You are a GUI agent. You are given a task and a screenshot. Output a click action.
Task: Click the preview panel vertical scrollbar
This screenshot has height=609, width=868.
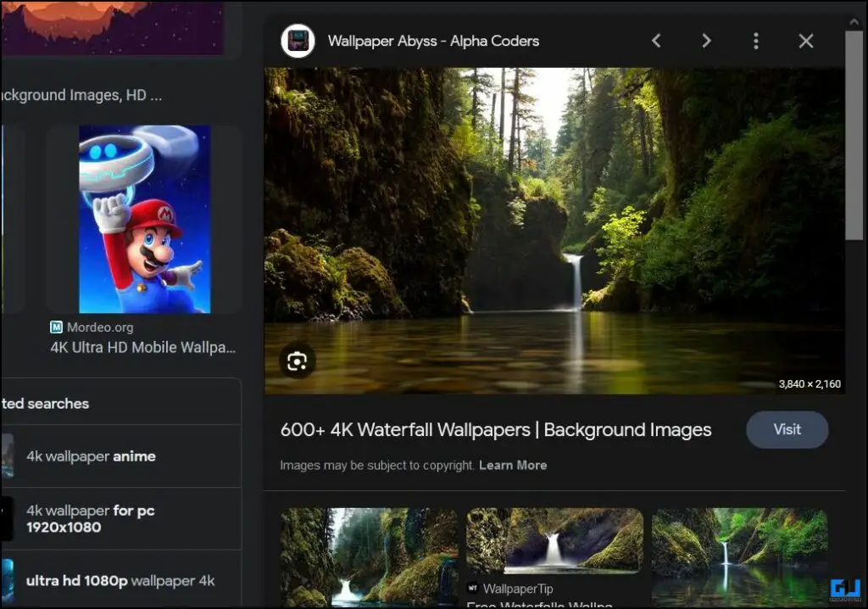pos(854,136)
